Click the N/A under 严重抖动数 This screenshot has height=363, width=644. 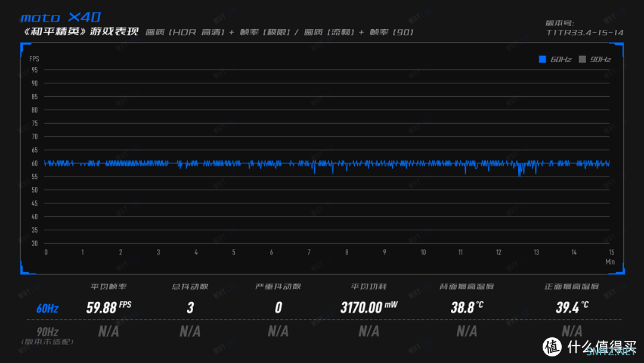point(278,331)
